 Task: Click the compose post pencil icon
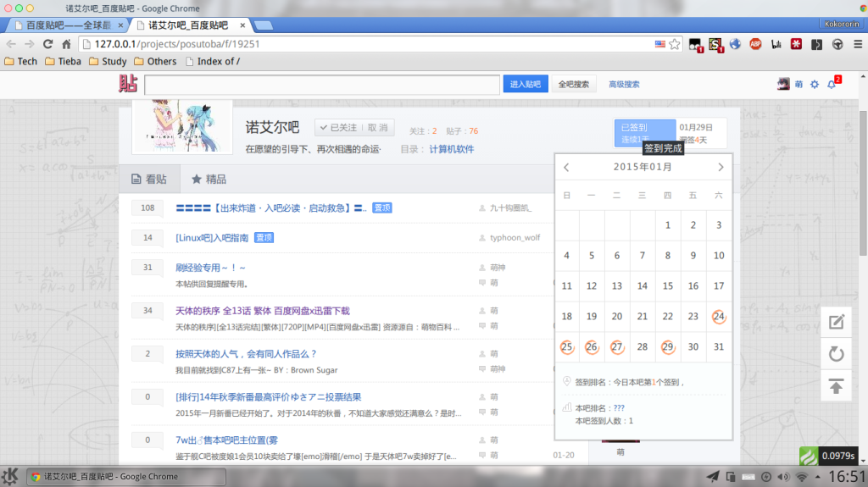pyautogui.click(x=836, y=322)
